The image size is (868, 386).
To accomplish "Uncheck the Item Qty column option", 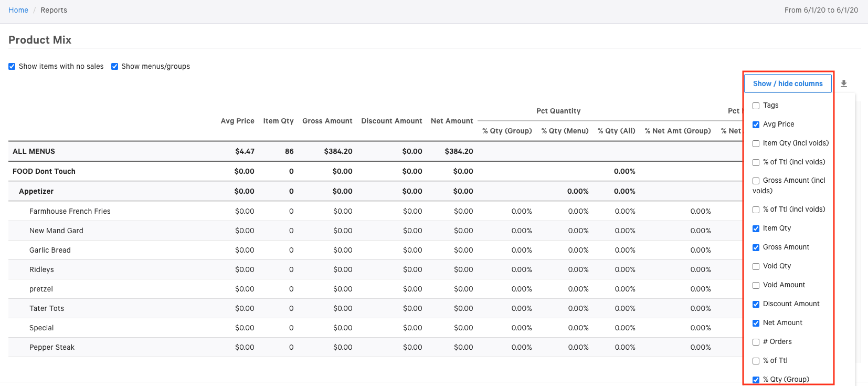I will click(x=756, y=228).
